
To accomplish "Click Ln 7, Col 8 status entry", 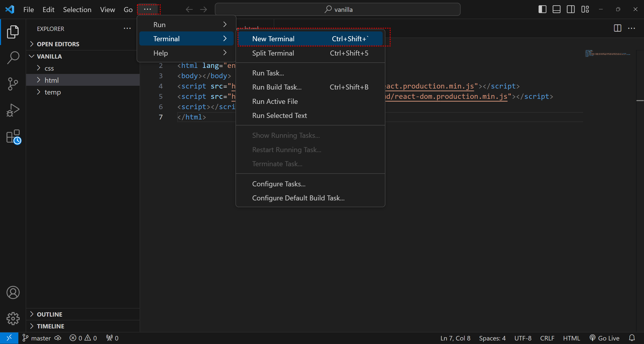I will (455, 338).
